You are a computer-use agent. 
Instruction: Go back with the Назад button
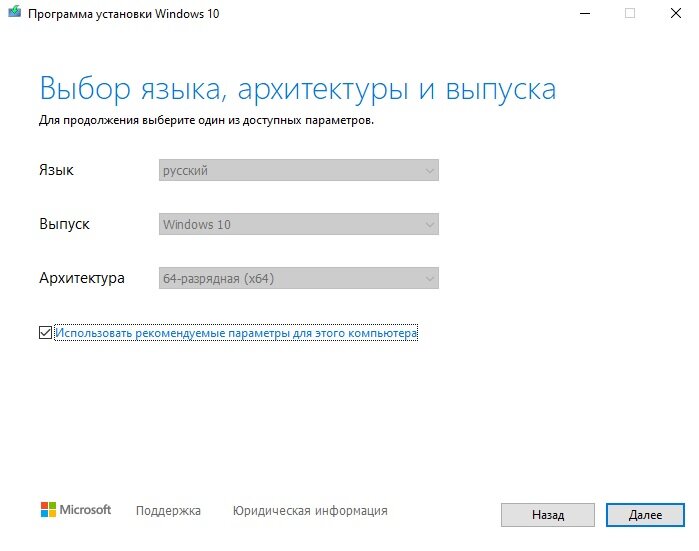pos(547,515)
